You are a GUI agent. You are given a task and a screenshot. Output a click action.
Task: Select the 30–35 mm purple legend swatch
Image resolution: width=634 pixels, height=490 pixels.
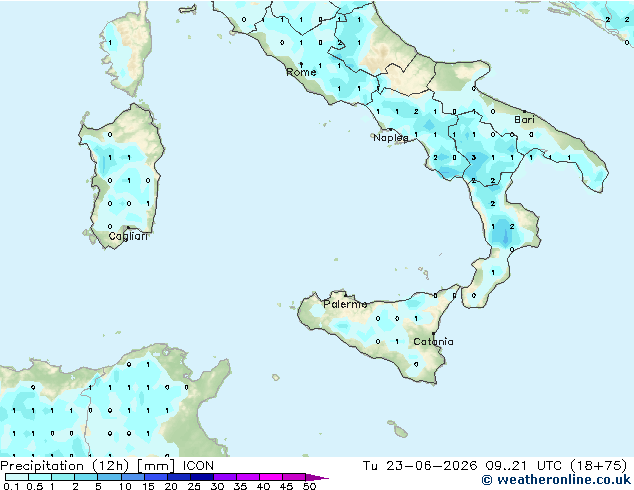(x=225, y=477)
